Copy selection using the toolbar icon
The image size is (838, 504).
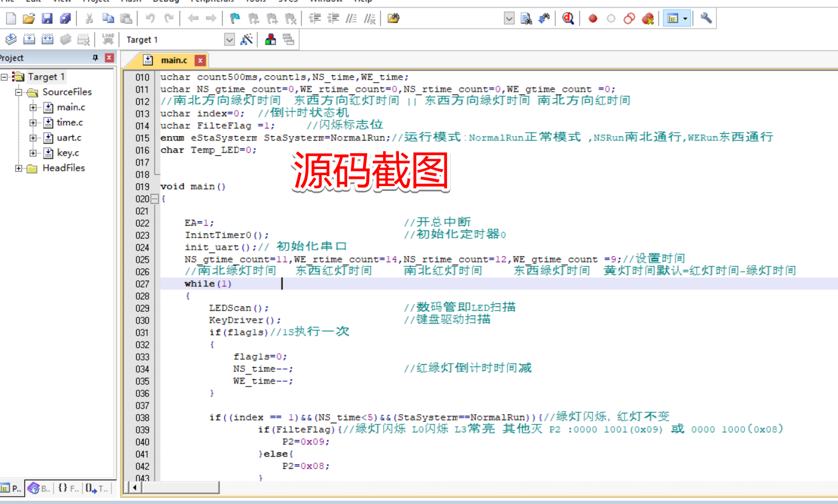coord(108,19)
